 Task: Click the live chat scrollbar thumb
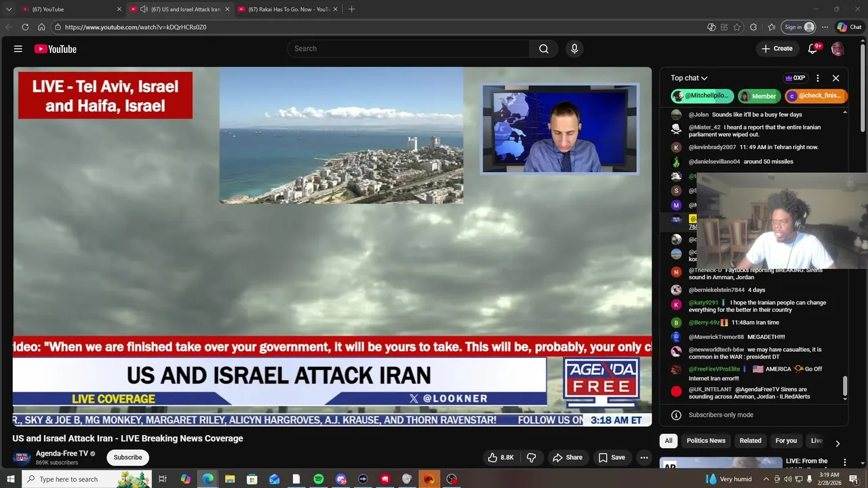tap(845, 385)
